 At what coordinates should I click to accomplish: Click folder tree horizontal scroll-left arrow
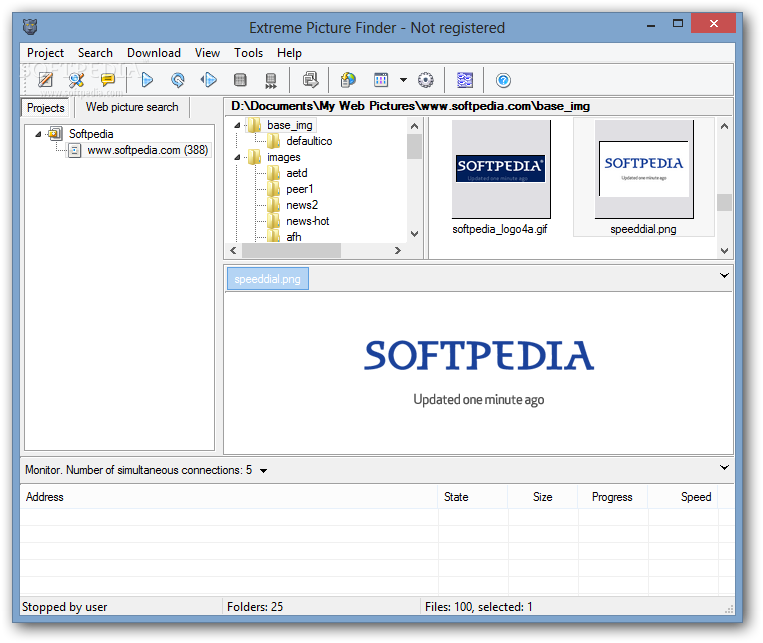click(233, 250)
